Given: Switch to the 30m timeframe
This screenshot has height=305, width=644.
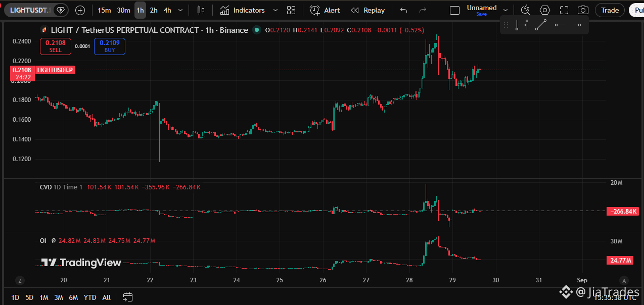Looking at the screenshot, I should pos(123,10).
